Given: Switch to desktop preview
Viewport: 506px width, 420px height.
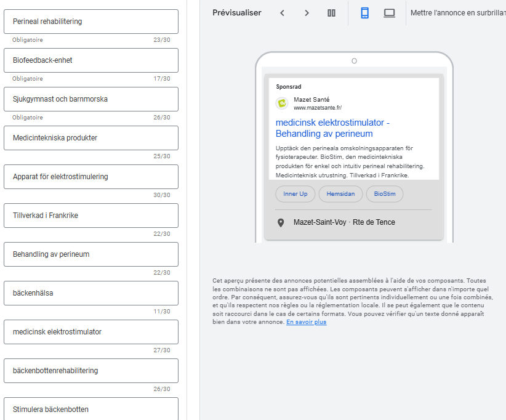Looking at the screenshot, I should 389,13.
